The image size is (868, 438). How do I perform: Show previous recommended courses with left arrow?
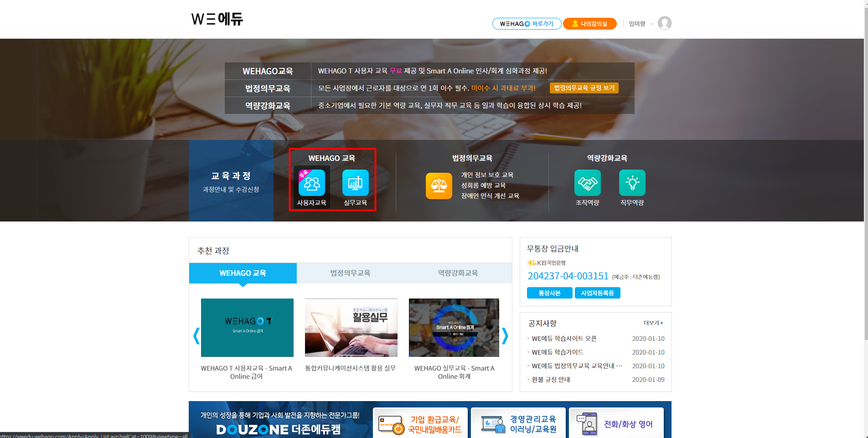tap(196, 336)
